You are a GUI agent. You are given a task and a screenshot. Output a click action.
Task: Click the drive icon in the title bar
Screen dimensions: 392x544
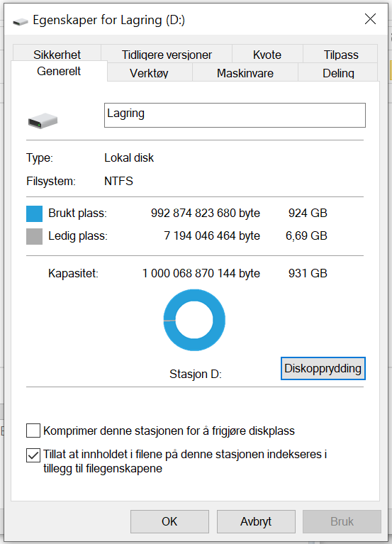(20, 21)
